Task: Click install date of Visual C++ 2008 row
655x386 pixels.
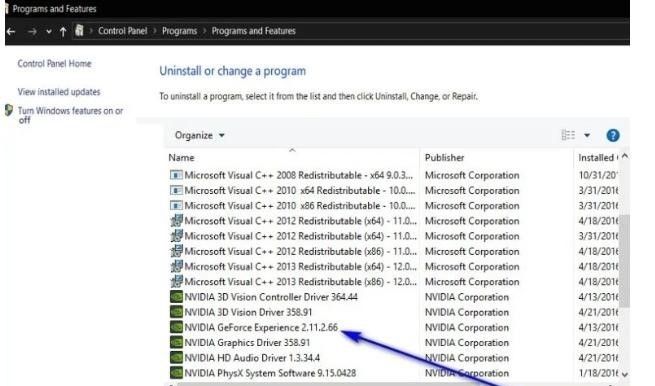Action: [598, 175]
